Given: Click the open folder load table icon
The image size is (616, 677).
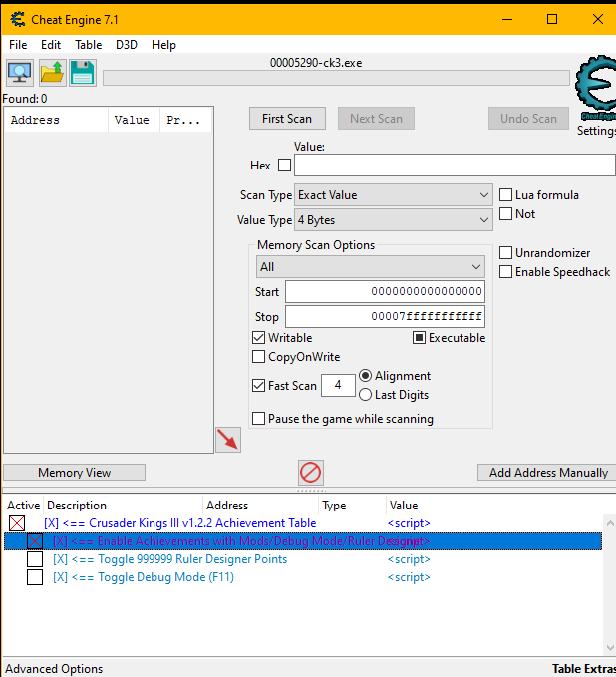Looking at the screenshot, I should click(x=52, y=73).
